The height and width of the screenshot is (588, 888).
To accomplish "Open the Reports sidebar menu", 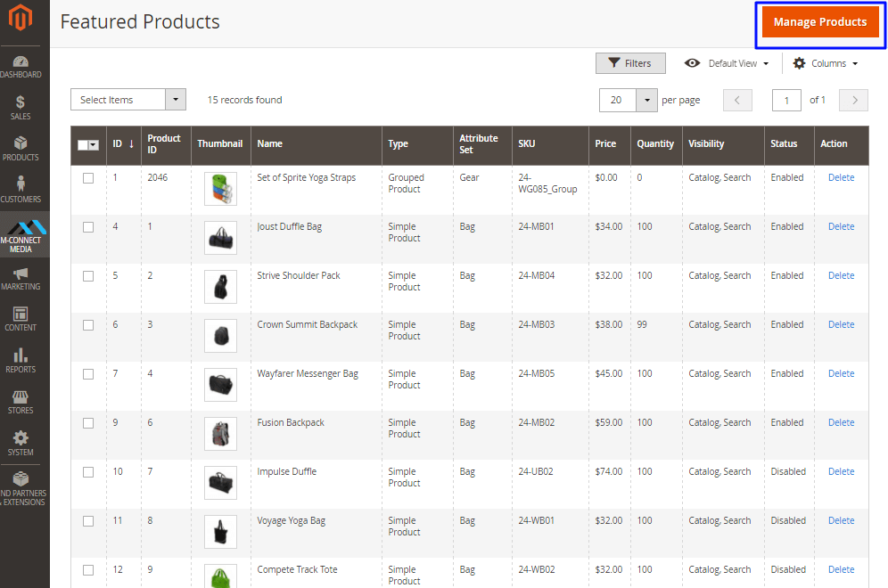I will (x=21, y=361).
